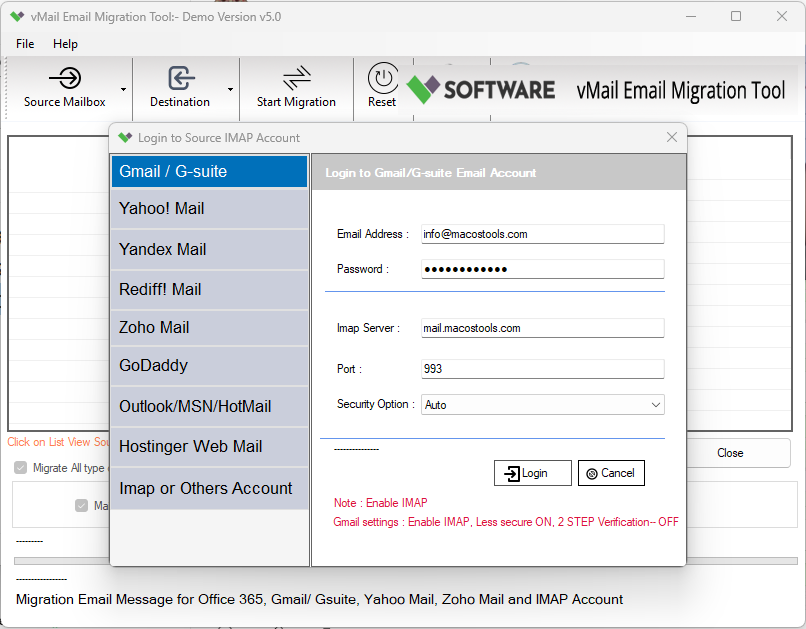
Task: Open the Source Mailbox dropdown arrow
Action: pos(123,89)
